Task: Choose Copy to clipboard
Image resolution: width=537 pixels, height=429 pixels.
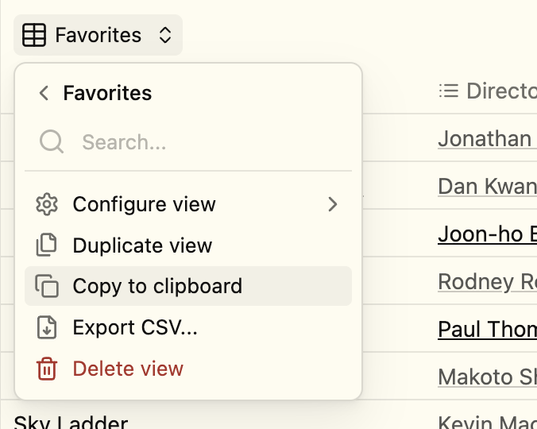Action: 188,286
